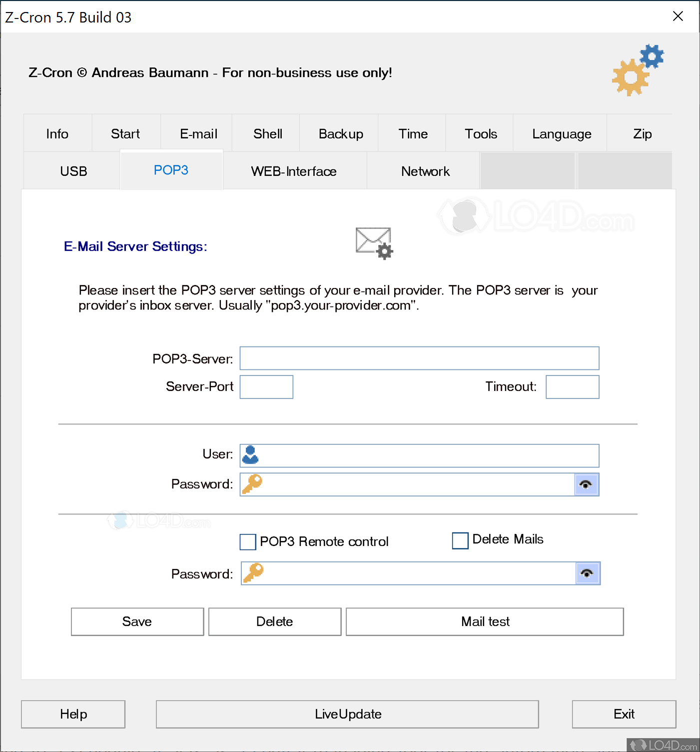Switch to the Start tab
Screen dimensions: 700x752
[125, 133]
